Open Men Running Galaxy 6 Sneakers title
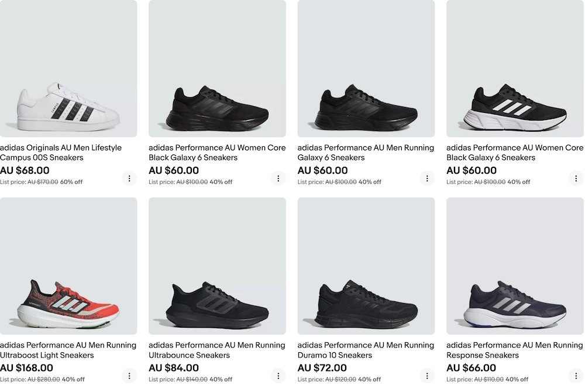This screenshot has width=585, height=392. [x=366, y=153]
